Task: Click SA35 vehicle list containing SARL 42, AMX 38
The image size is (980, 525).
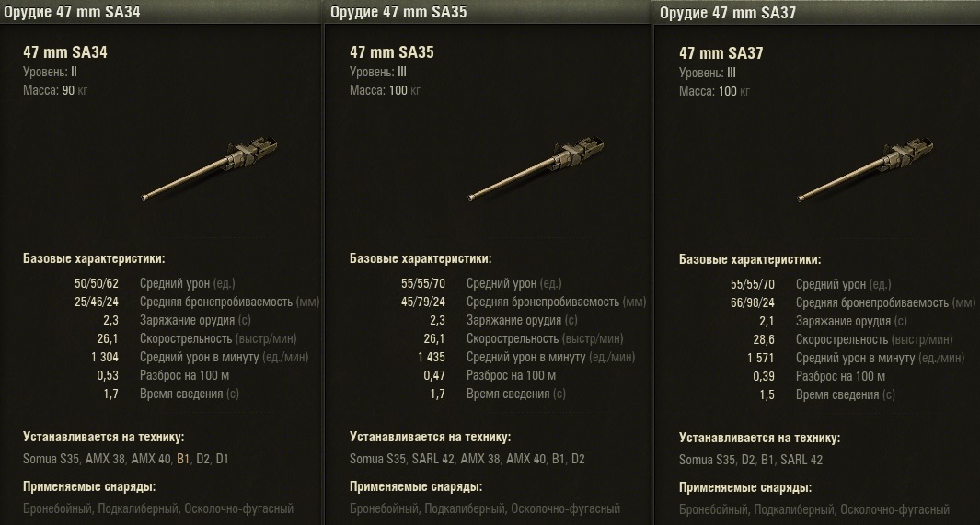Action: (467, 460)
